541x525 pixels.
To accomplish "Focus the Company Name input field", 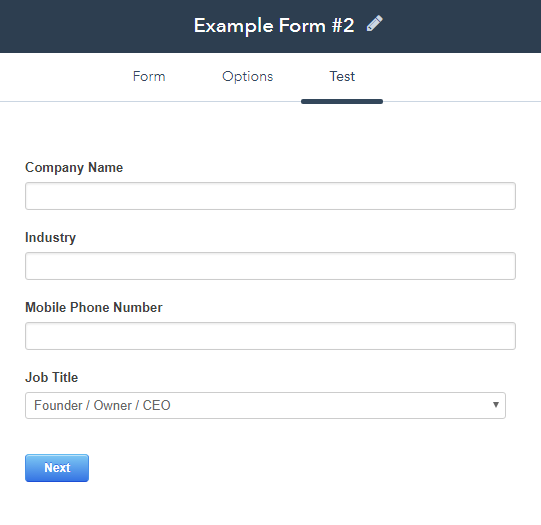I will coord(270,196).
